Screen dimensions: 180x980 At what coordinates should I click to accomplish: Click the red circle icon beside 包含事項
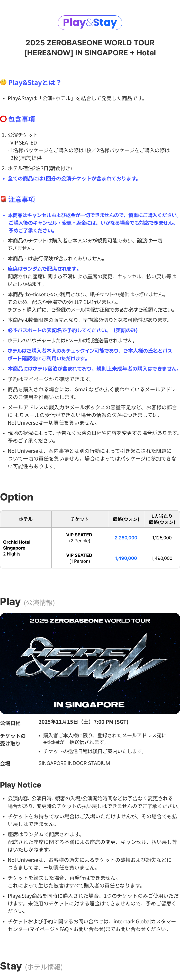pos(3,119)
